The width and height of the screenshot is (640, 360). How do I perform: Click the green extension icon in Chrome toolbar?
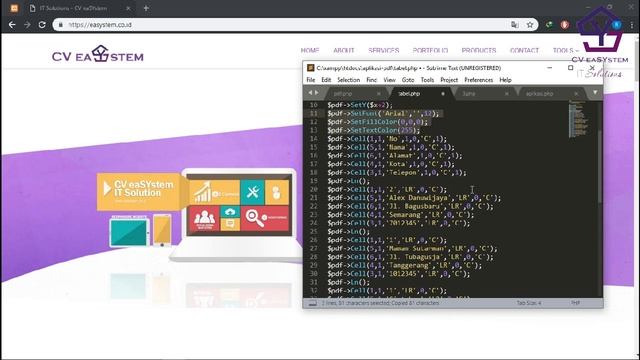click(549, 25)
